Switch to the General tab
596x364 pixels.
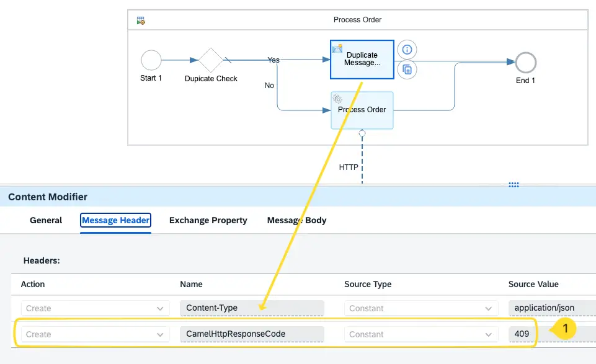46,220
